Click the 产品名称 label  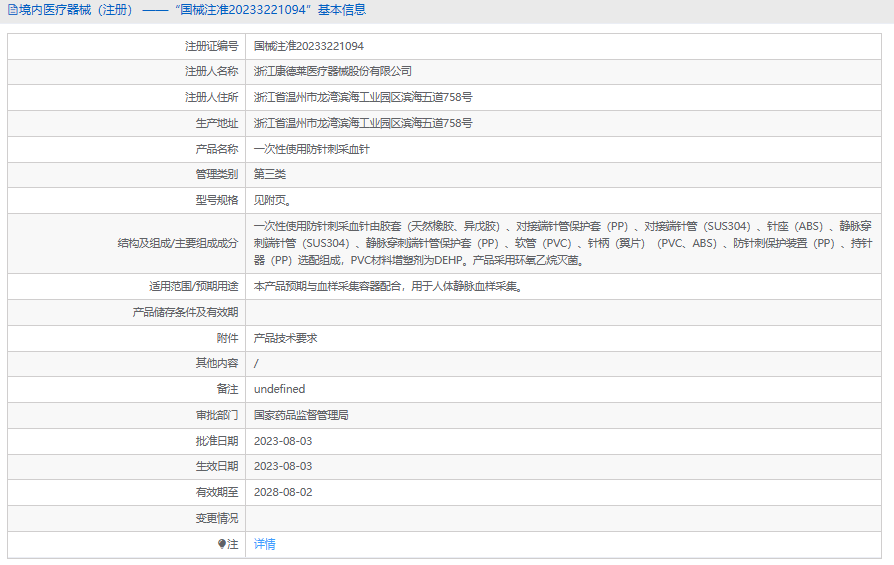click(x=217, y=149)
